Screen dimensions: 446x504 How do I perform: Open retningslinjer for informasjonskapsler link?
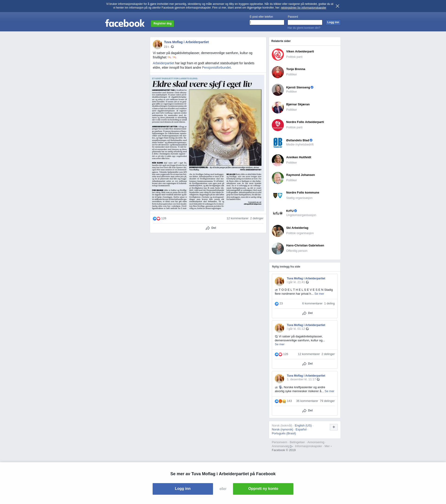(303, 8)
